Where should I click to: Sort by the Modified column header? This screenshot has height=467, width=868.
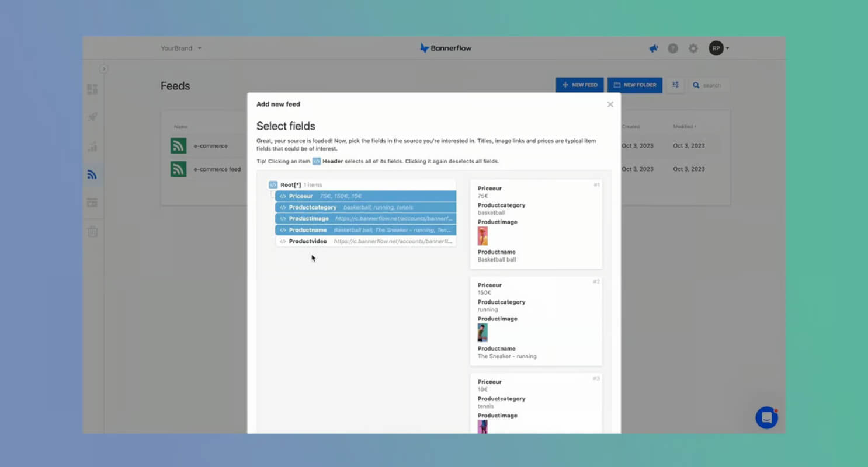684,127
